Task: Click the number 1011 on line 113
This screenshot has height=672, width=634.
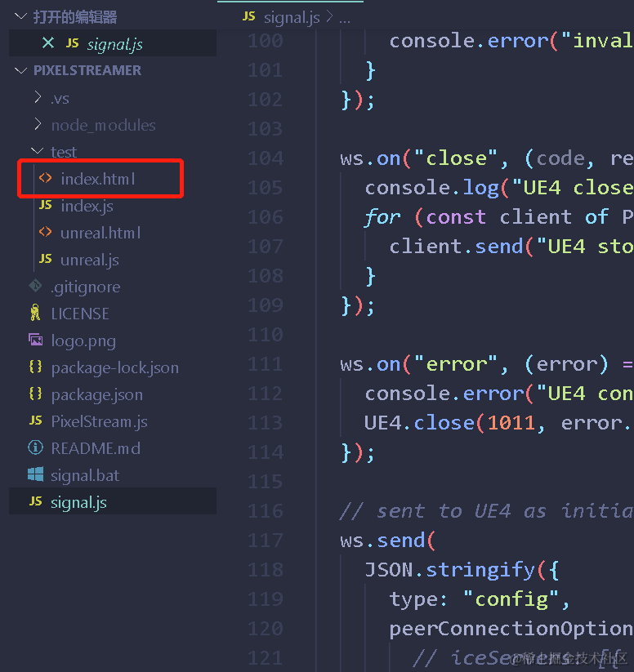Action: 511,424
